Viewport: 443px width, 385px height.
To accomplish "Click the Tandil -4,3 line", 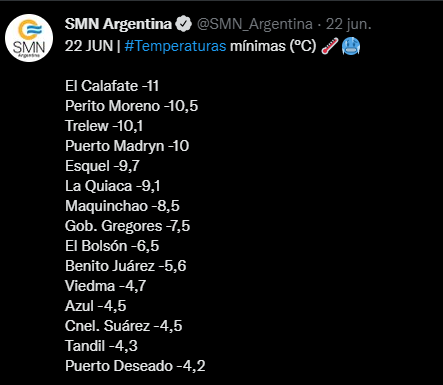I will [x=101, y=346].
